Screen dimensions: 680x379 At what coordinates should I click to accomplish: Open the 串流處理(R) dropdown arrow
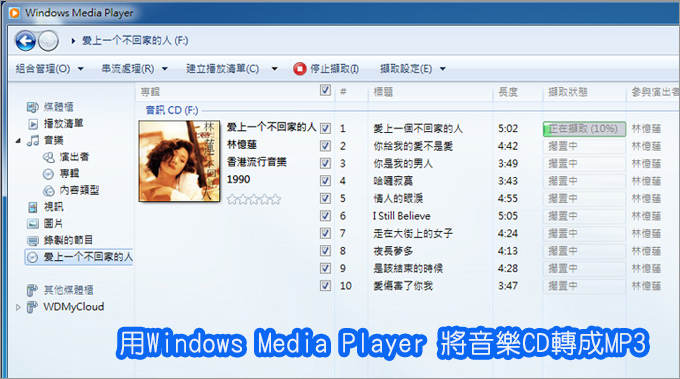165,69
